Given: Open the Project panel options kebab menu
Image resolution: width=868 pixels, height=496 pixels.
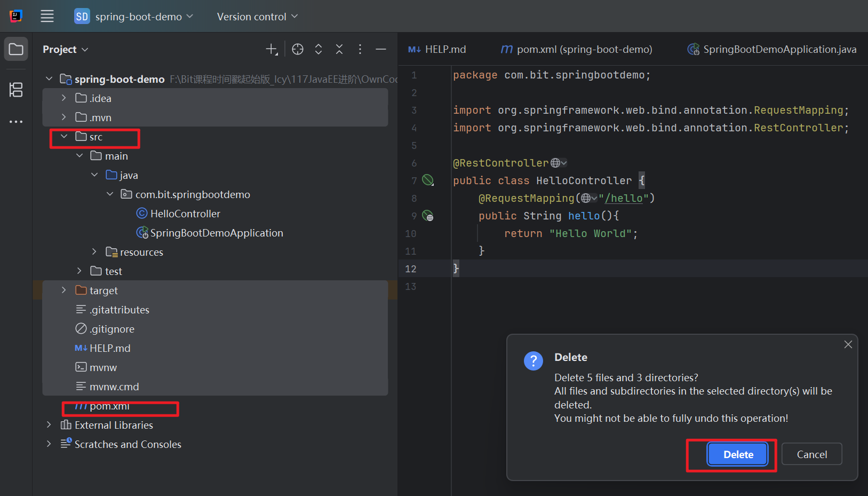Looking at the screenshot, I should click(x=360, y=49).
